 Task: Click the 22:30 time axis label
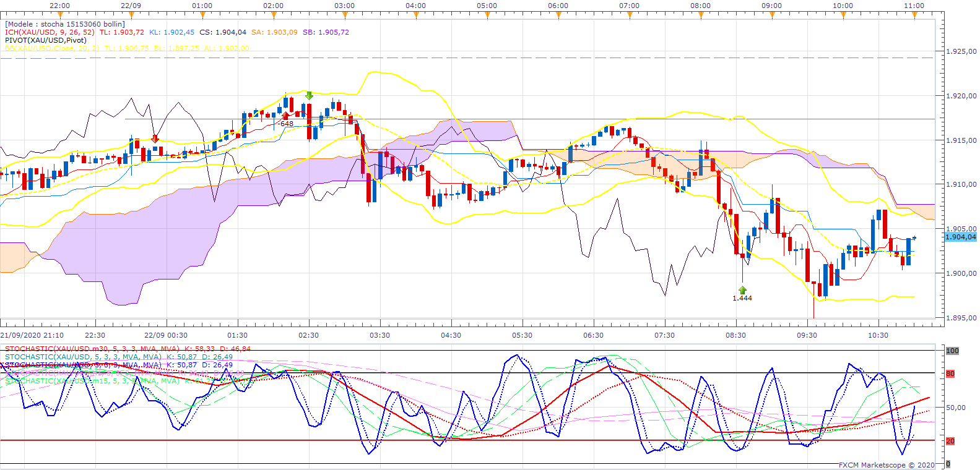95,335
